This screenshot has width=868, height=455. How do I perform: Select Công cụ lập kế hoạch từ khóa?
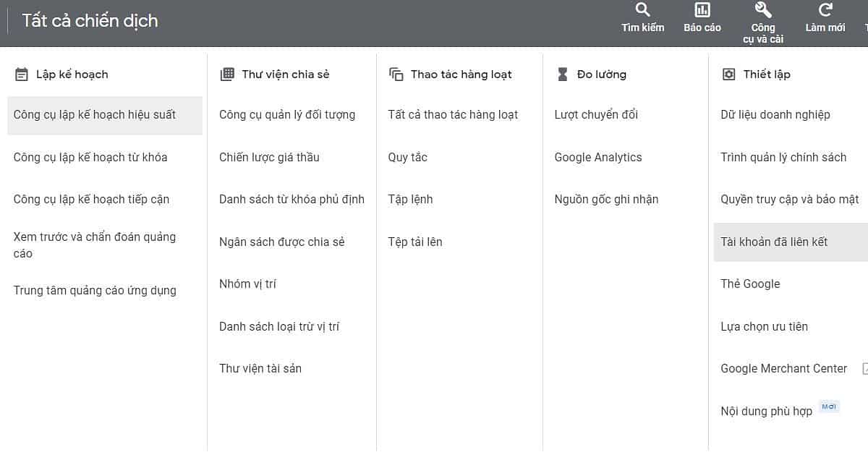pyautogui.click(x=90, y=157)
